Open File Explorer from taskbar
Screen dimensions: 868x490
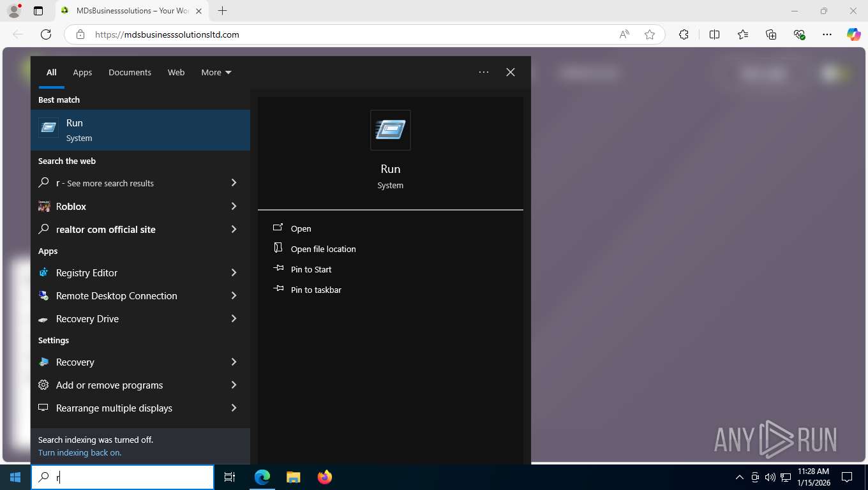click(293, 477)
